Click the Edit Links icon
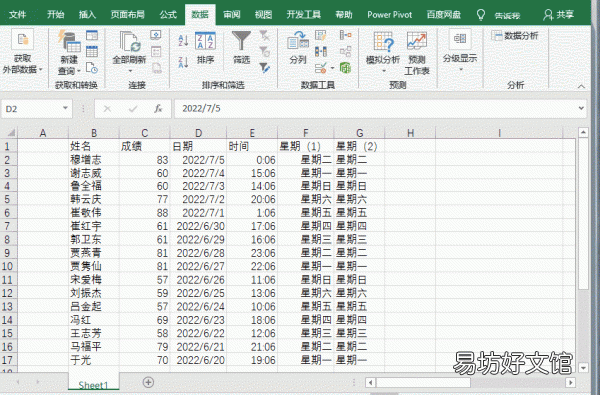The height and width of the screenshot is (395, 600). pos(156,68)
